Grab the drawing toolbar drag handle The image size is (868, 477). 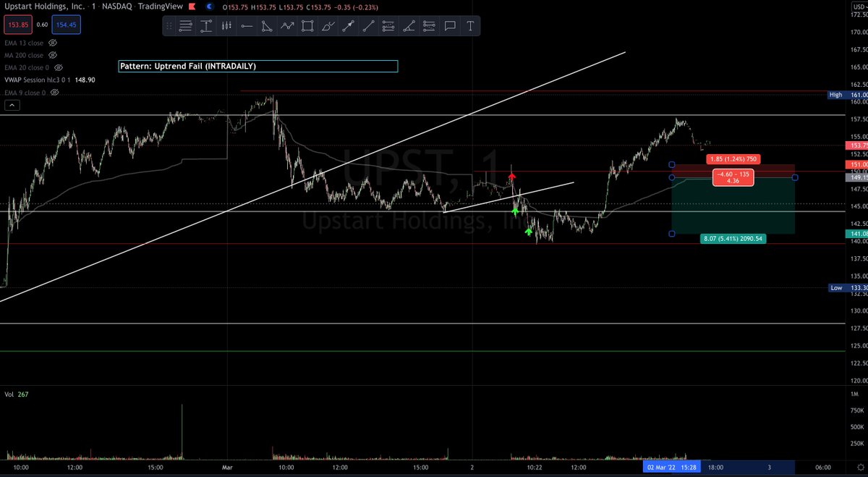tap(169, 26)
